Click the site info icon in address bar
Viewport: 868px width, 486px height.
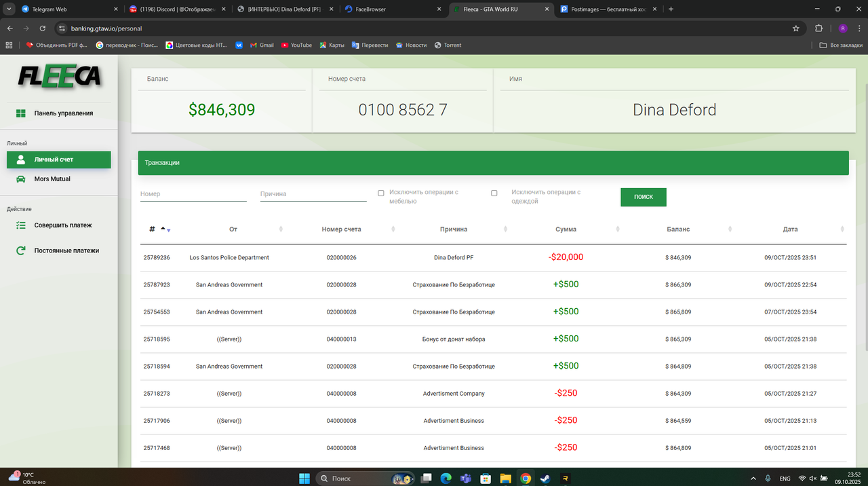62,29
